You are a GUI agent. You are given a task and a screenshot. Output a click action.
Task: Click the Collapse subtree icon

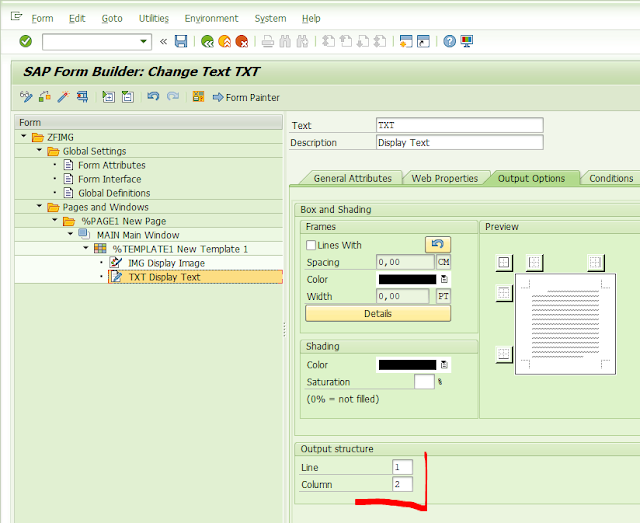pos(128,97)
